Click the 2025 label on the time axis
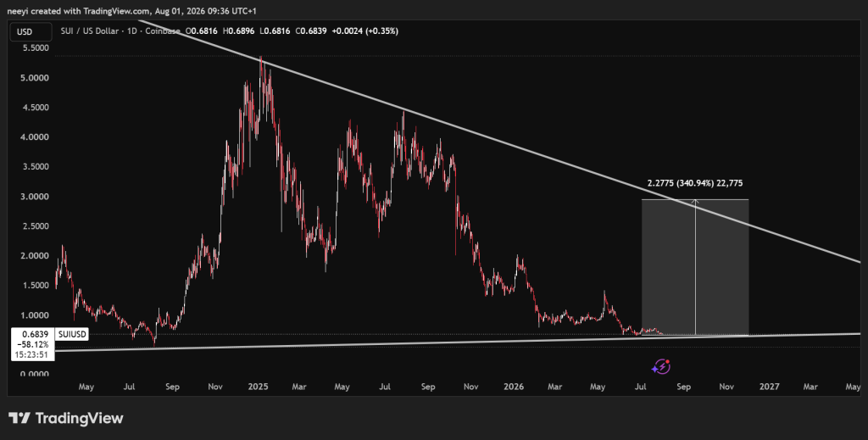Screen dimensions: 868x440 click(x=258, y=387)
